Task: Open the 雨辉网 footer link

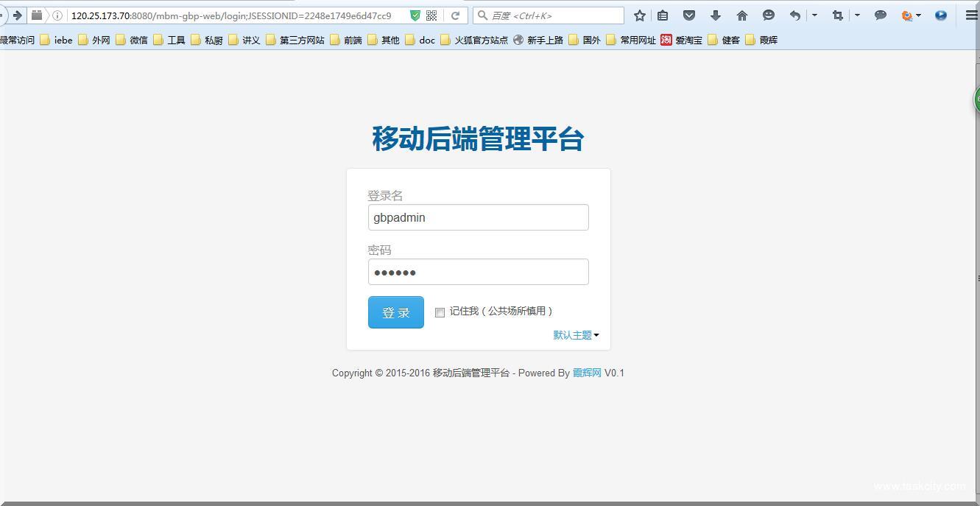Action: click(x=587, y=373)
